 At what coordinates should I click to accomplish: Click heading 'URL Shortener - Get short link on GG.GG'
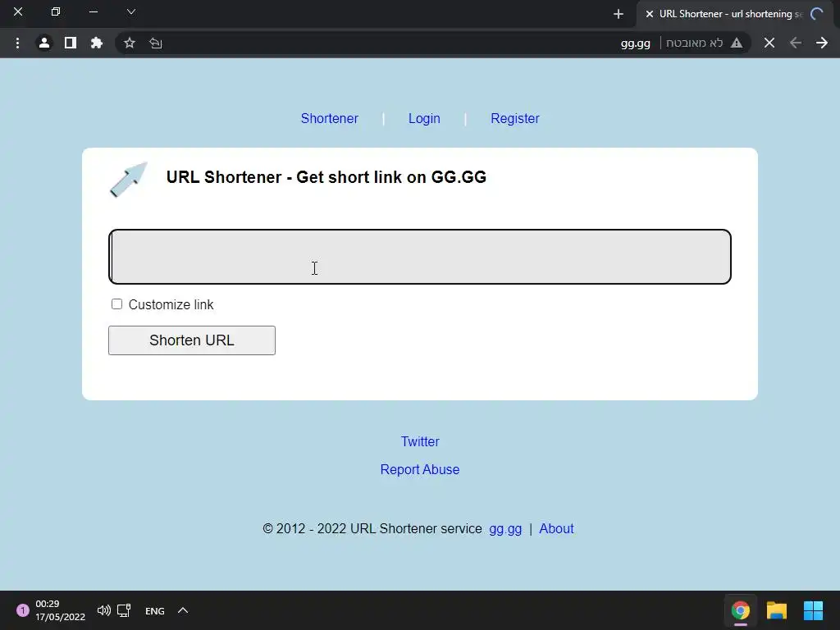[x=326, y=177]
